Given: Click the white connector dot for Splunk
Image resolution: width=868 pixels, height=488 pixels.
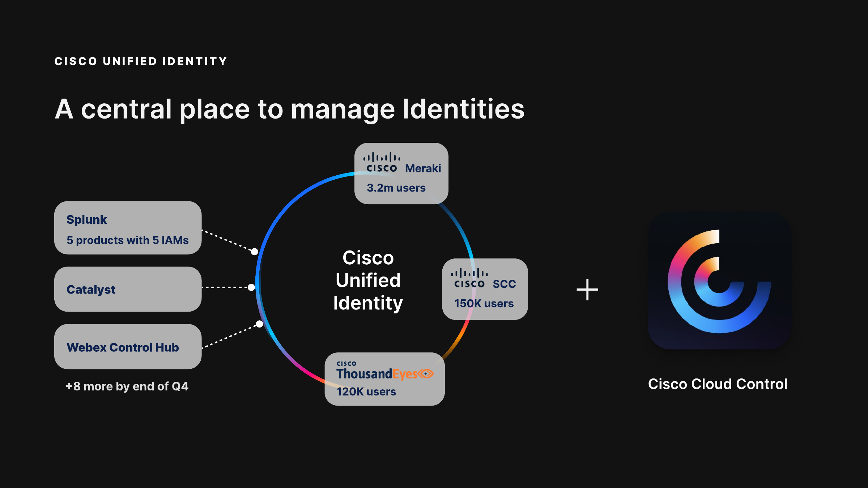Looking at the screenshot, I should pos(255,252).
